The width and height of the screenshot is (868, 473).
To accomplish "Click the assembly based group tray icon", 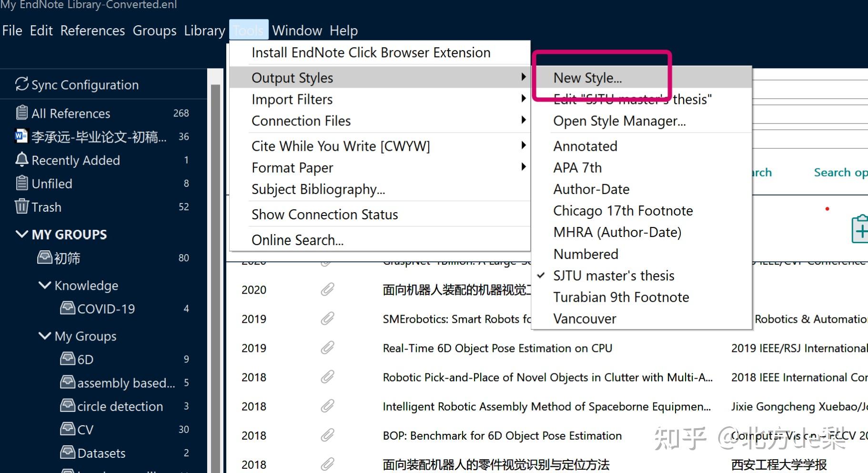I will (68, 381).
